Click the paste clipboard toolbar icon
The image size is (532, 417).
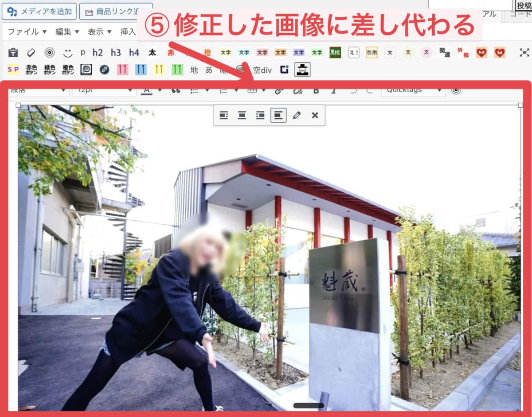click(13, 53)
